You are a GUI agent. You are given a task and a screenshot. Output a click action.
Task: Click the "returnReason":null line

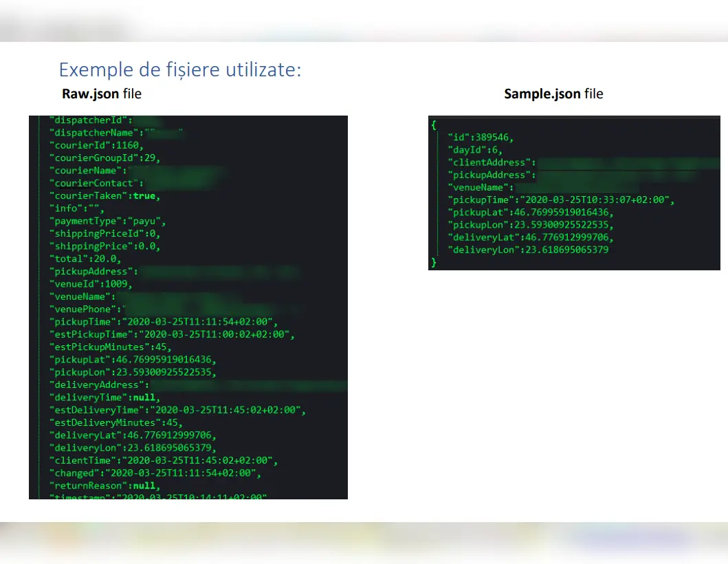click(x=104, y=486)
